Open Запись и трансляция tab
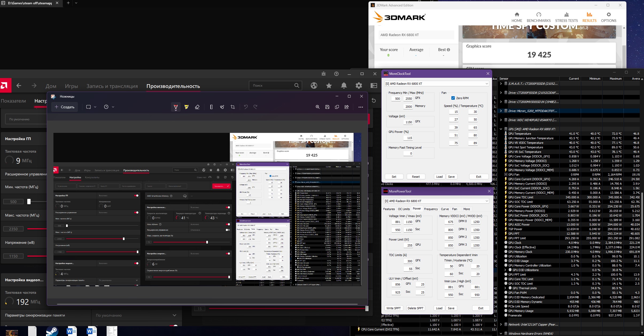Viewport: 644px width, 336px height. click(x=112, y=86)
